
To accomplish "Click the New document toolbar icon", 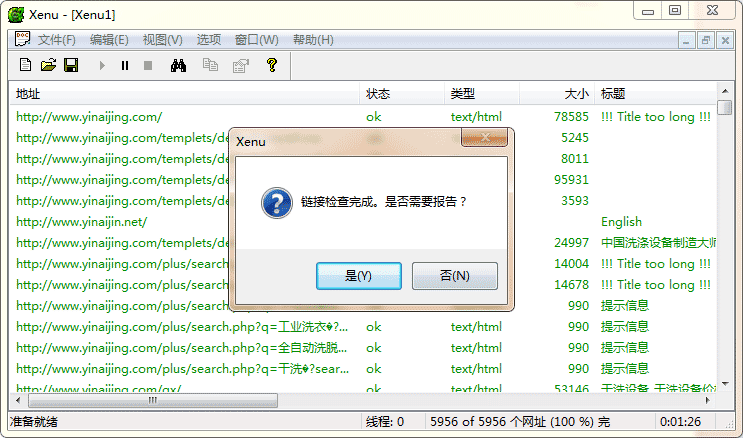I will point(26,65).
